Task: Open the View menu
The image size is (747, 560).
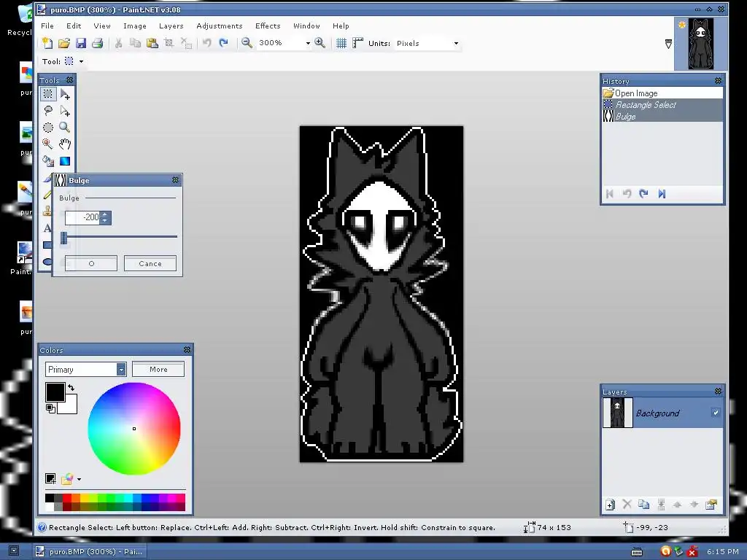Action: pos(102,26)
